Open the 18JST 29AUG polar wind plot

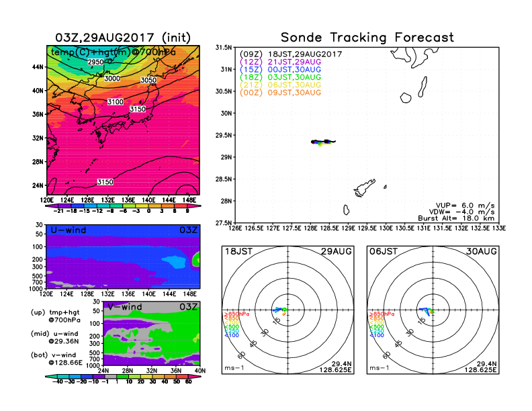[x=287, y=309]
